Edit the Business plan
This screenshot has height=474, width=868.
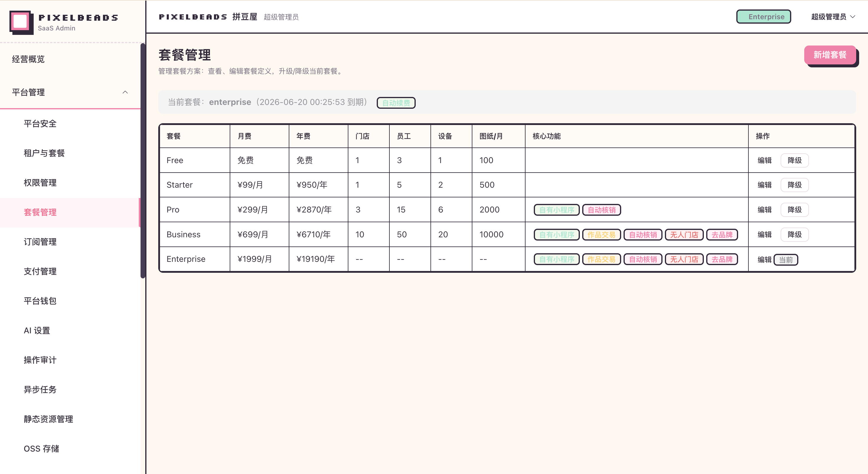tap(764, 234)
